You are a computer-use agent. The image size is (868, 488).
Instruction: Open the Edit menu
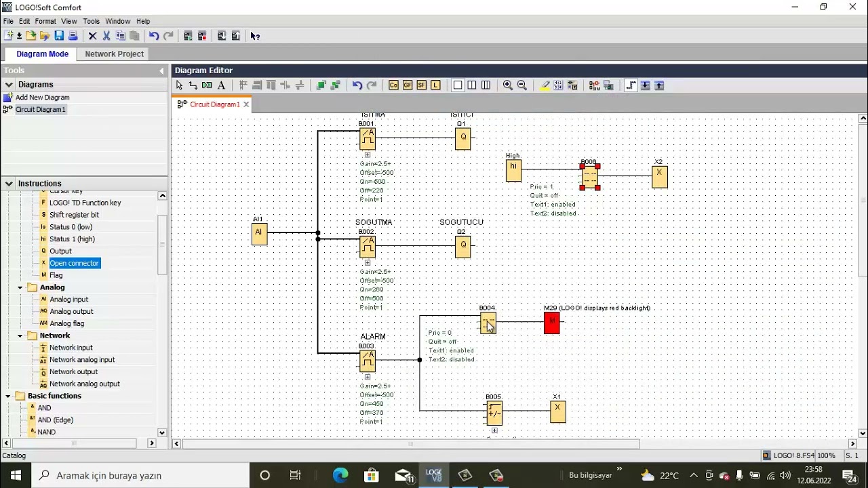(24, 21)
